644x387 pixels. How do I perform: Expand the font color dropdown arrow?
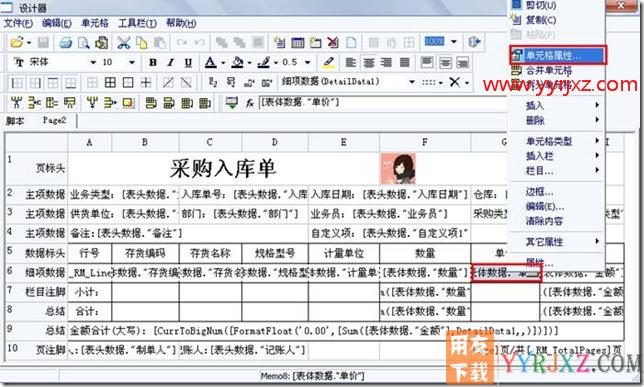pos(223,63)
